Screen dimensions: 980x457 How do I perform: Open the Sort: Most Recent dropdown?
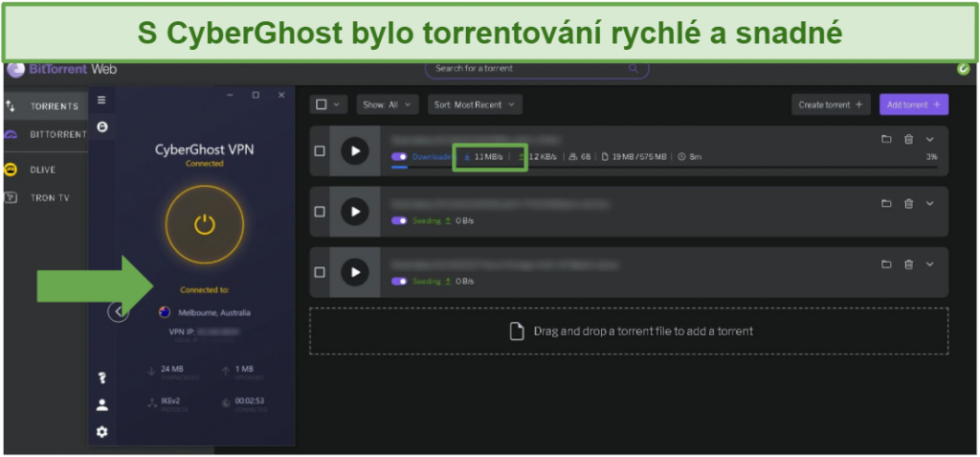tap(475, 104)
